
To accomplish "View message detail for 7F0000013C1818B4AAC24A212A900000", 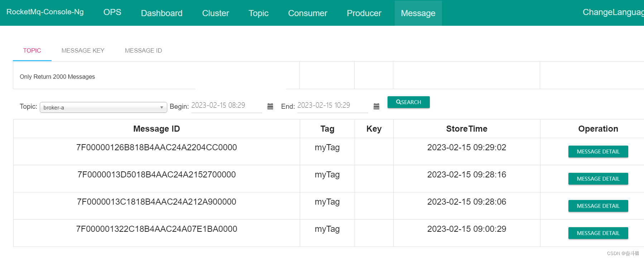I will (598, 206).
